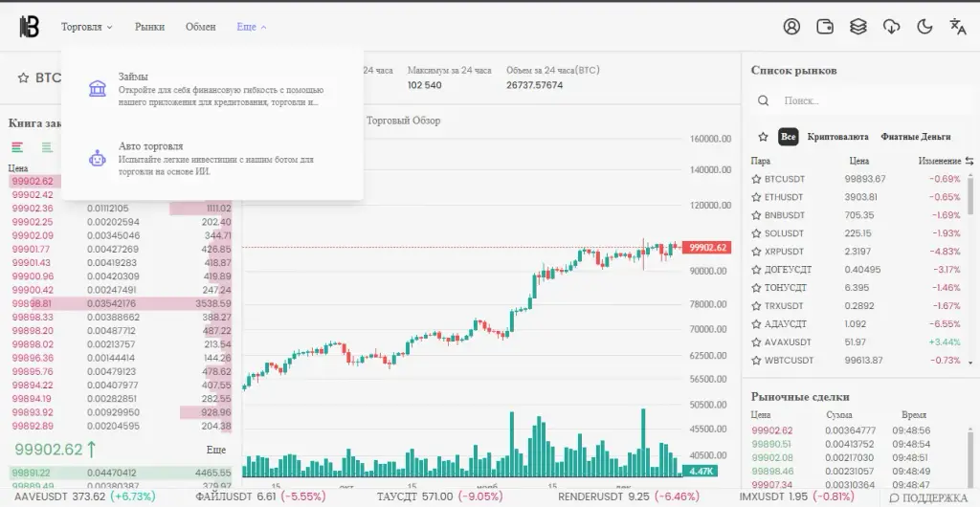Click the search magnifier in market list
The height and width of the screenshot is (507, 980).
pyautogui.click(x=763, y=100)
